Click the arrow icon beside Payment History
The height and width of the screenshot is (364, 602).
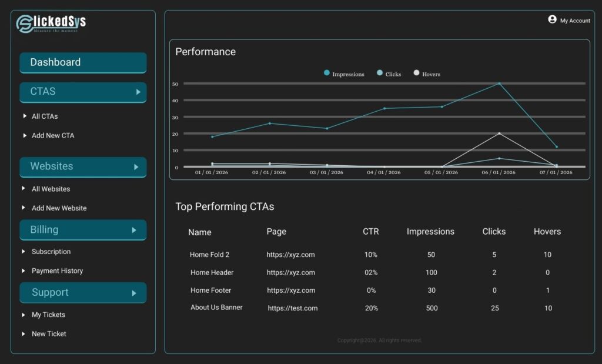tap(24, 271)
